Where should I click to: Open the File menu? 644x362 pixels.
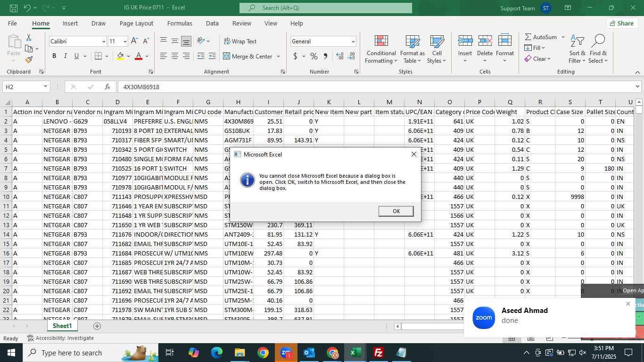tap(12, 23)
